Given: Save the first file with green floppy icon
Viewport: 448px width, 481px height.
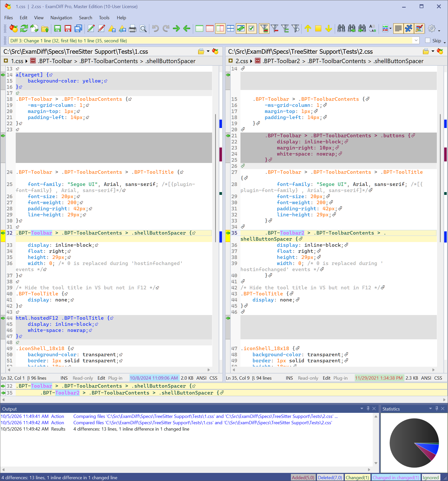Looking at the screenshot, I should click(x=58, y=28).
